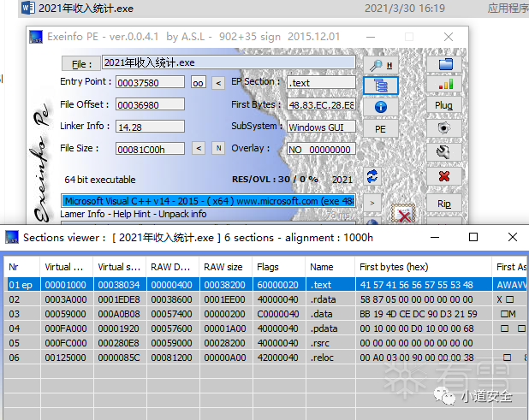This screenshot has width=529, height=420.
Task: Open the Rip menu button
Action: (444, 204)
